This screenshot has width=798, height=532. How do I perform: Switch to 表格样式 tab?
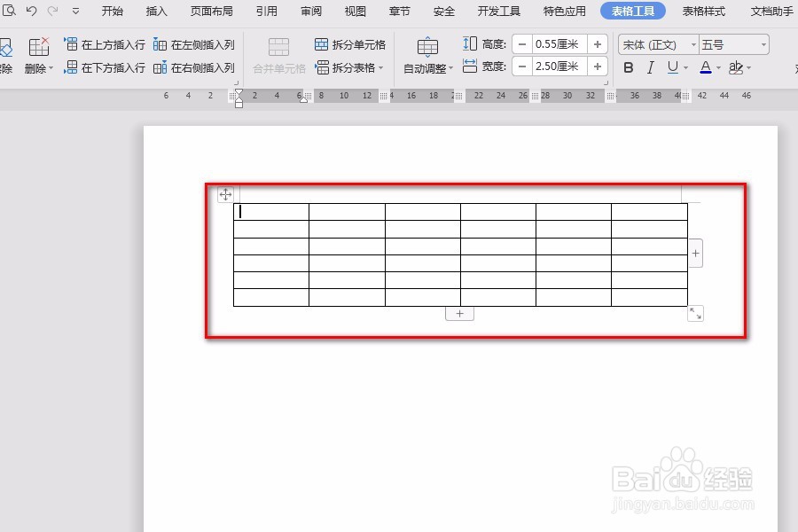pyautogui.click(x=704, y=12)
